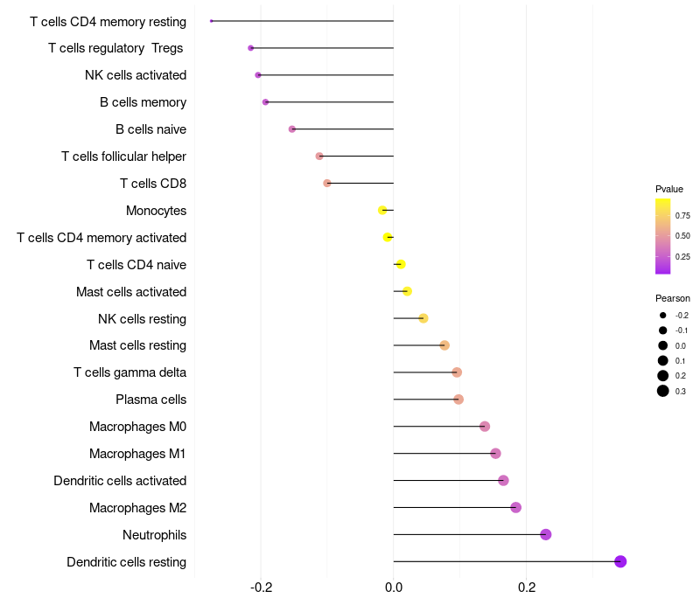
Task: Select the Macrophages M2 data point
Action: [x=515, y=507]
